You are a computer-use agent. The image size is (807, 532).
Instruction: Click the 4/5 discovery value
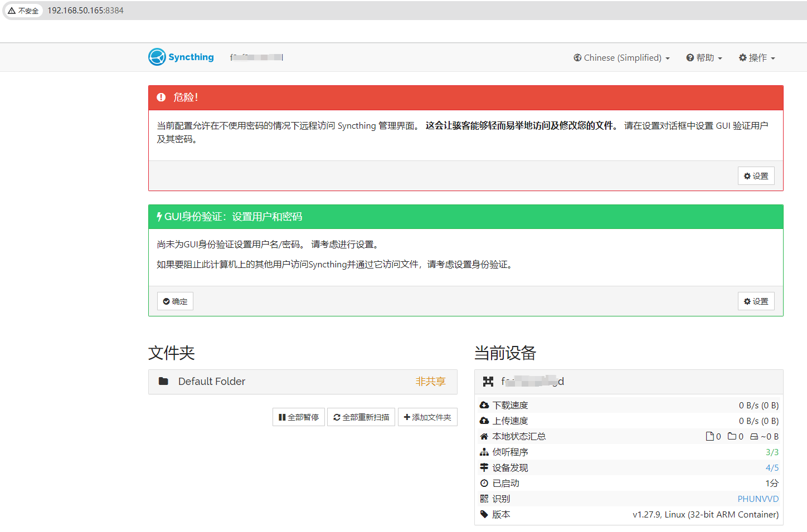(772, 468)
